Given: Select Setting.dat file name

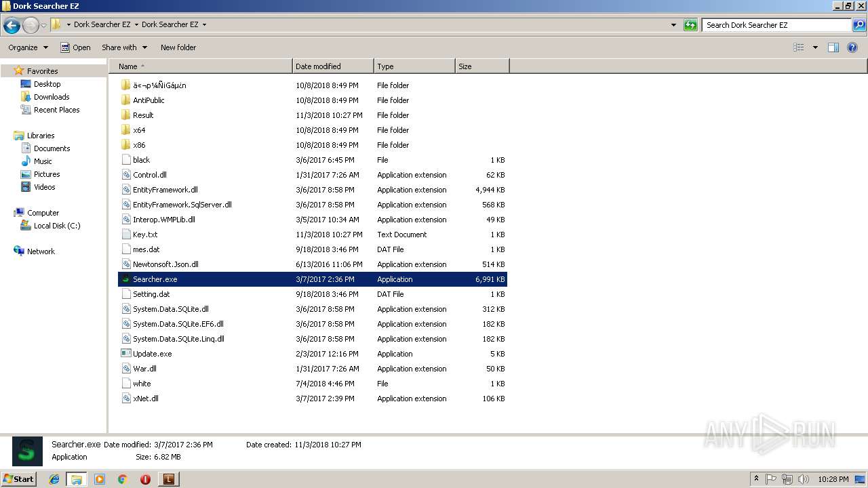Looking at the screenshot, I should (151, 294).
